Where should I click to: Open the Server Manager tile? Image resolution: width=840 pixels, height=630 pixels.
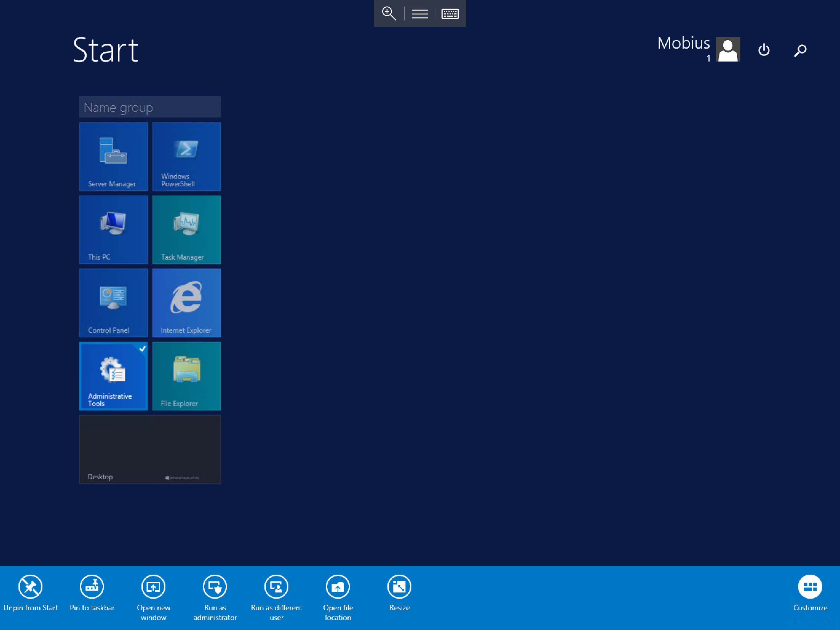pos(113,156)
